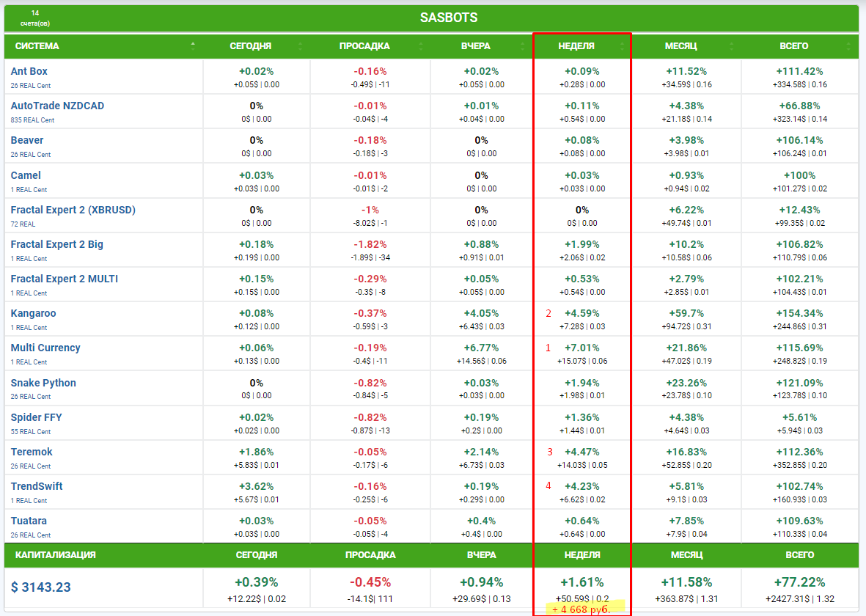Click the Multi Currency system link
Screen dimensions: 866x616
45,348
